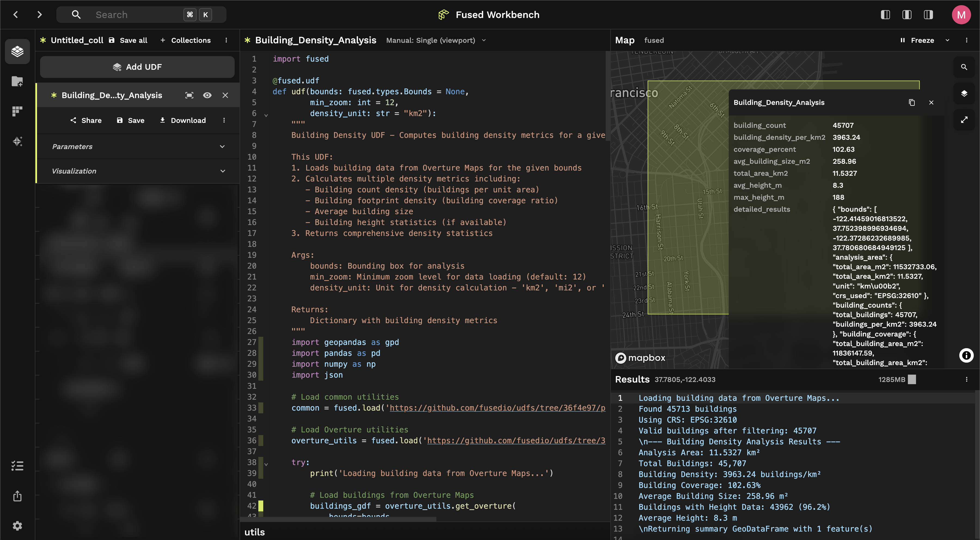Screen dimensions: 980x540
Task: Open the file browser sidebar icon
Action: click(x=17, y=81)
